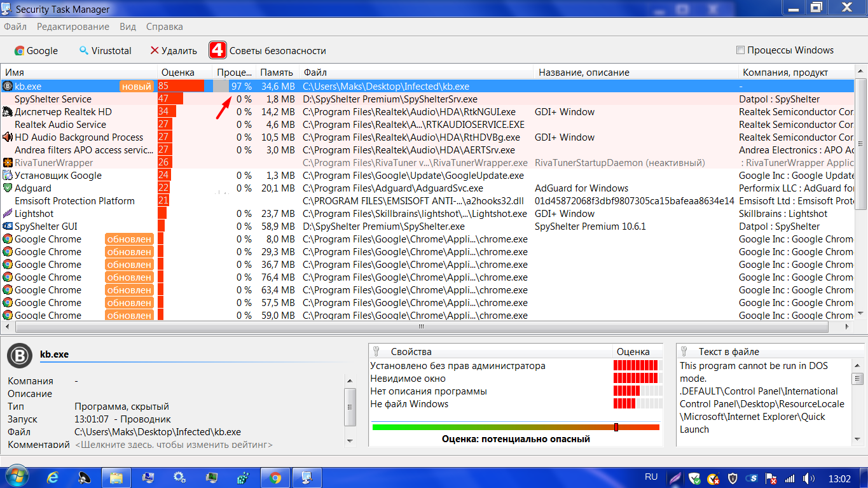This screenshot has width=868, height=488.
Task: Click the Lightshot feather icon in the list
Action: (8, 214)
